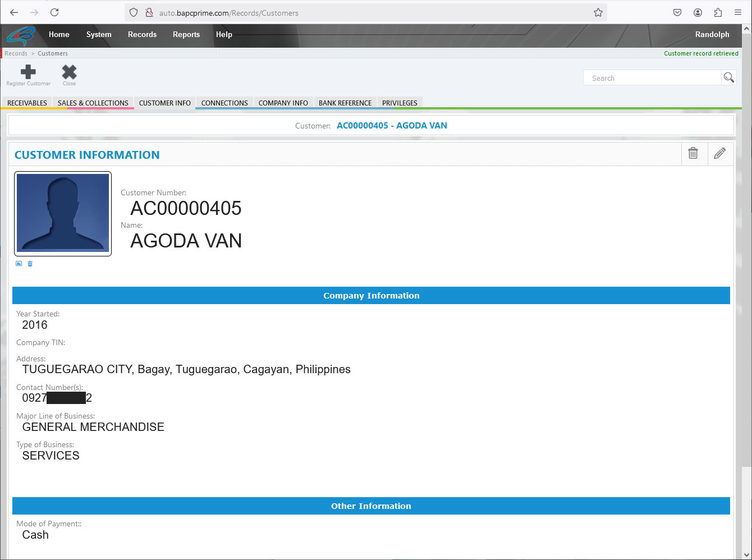Image resolution: width=752 pixels, height=560 pixels.
Task: Open the Bank Reference tab
Action: pos(345,103)
